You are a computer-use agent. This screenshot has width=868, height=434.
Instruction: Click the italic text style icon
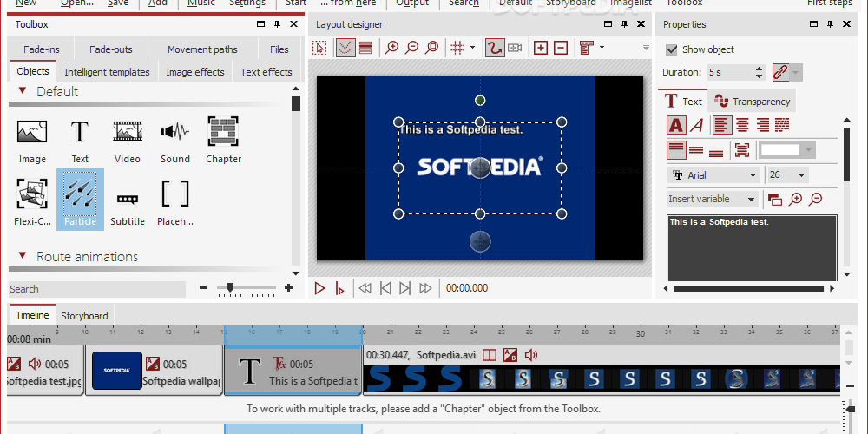tap(697, 124)
